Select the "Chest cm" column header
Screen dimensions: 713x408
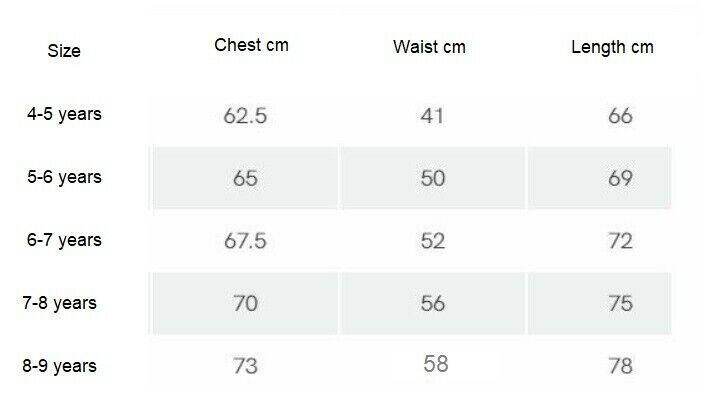click(x=251, y=45)
